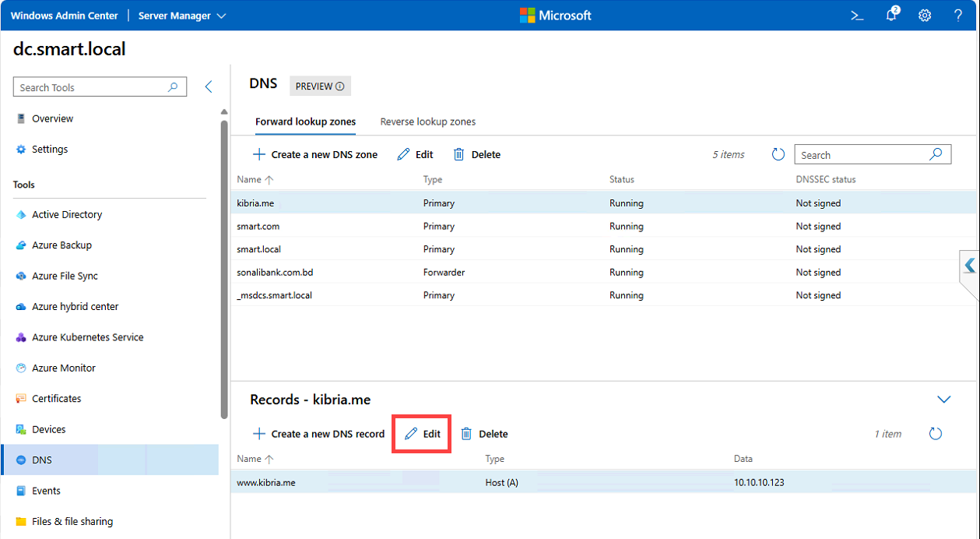Open the PowerShell console icon
The width and height of the screenshot is (980, 539).
coord(857,16)
